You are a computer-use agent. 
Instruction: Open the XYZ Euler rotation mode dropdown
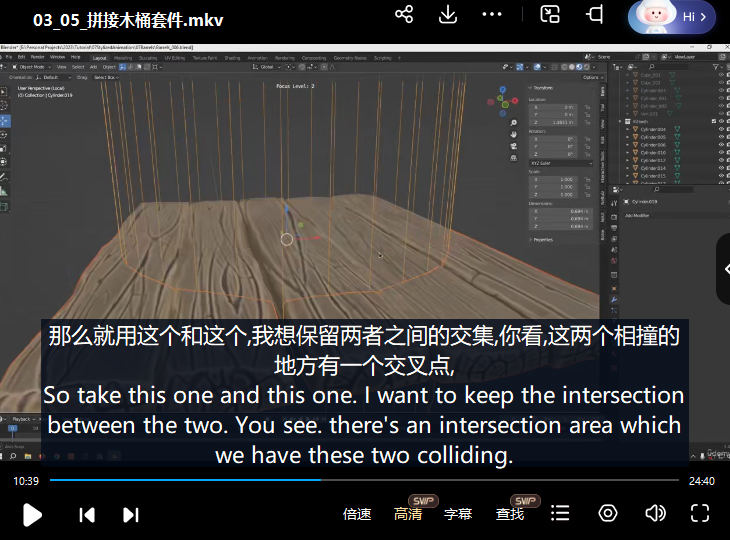click(x=561, y=163)
